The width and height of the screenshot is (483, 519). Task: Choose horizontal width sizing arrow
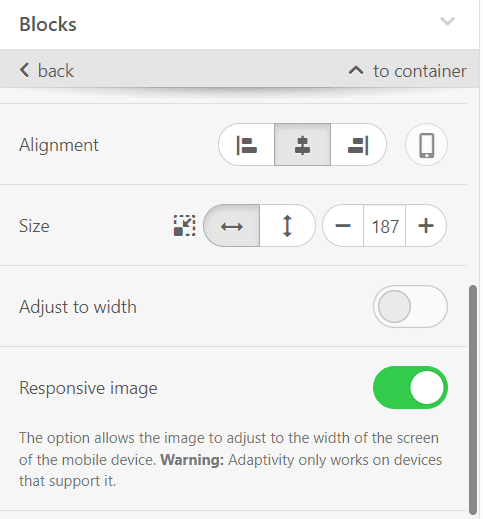pyautogui.click(x=231, y=226)
